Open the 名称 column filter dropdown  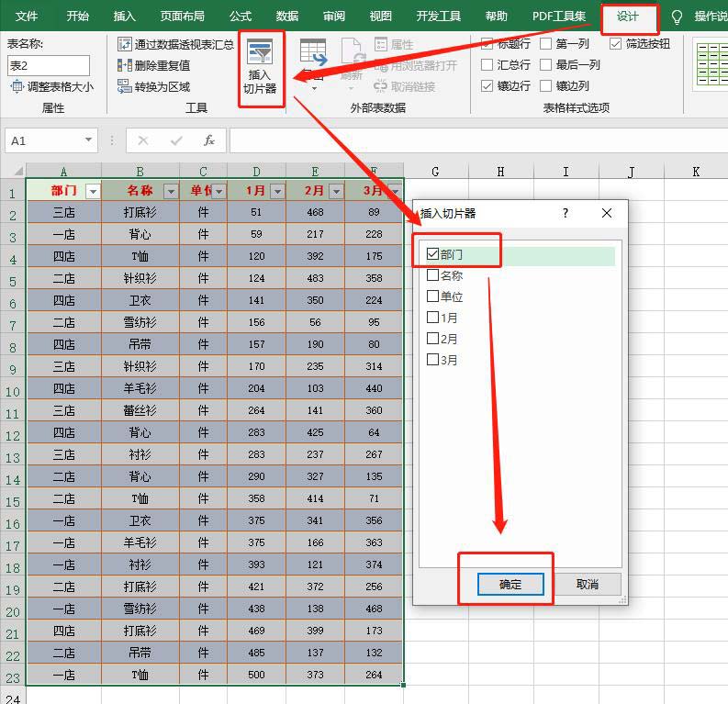(170, 191)
